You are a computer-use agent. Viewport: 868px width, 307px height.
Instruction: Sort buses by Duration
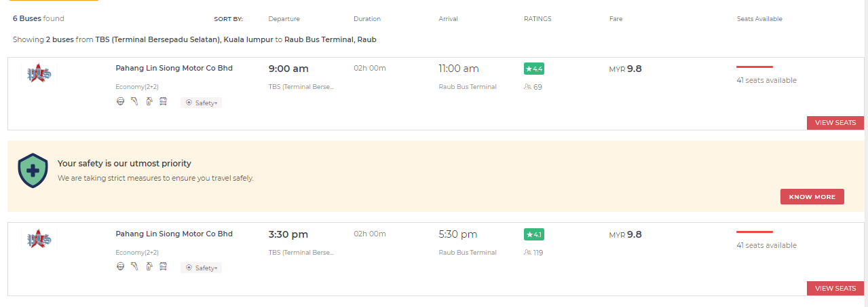(x=367, y=19)
